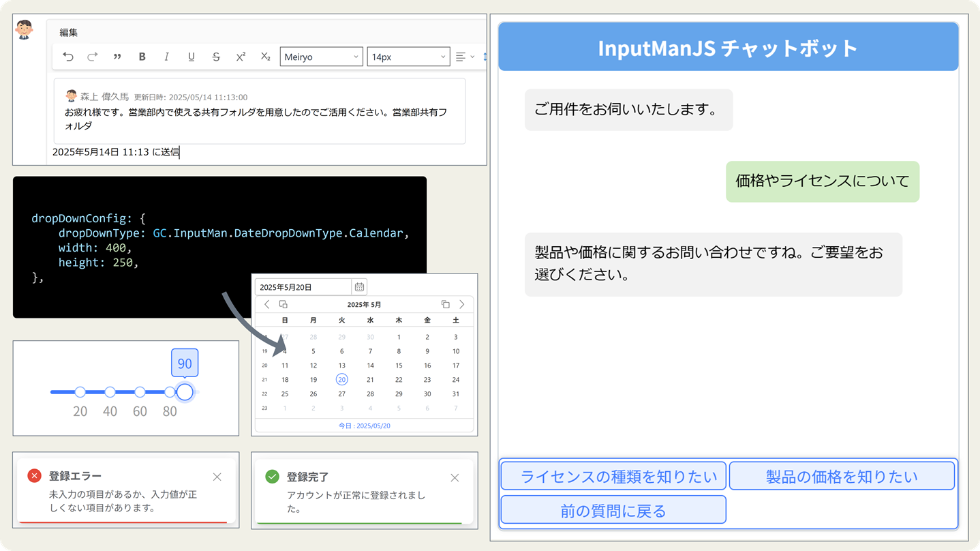
Task: Select May 1 in the calendar
Action: coord(399,337)
